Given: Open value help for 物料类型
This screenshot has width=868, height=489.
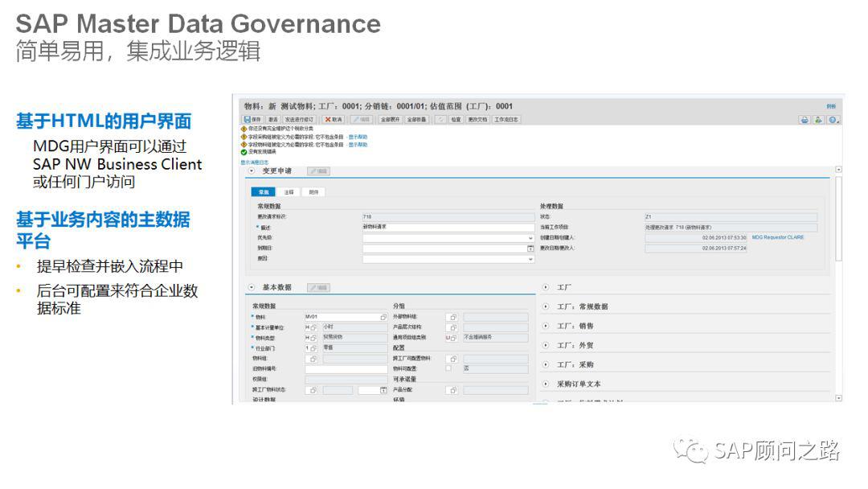Looking at the screenshot, I should coord(313,338).
